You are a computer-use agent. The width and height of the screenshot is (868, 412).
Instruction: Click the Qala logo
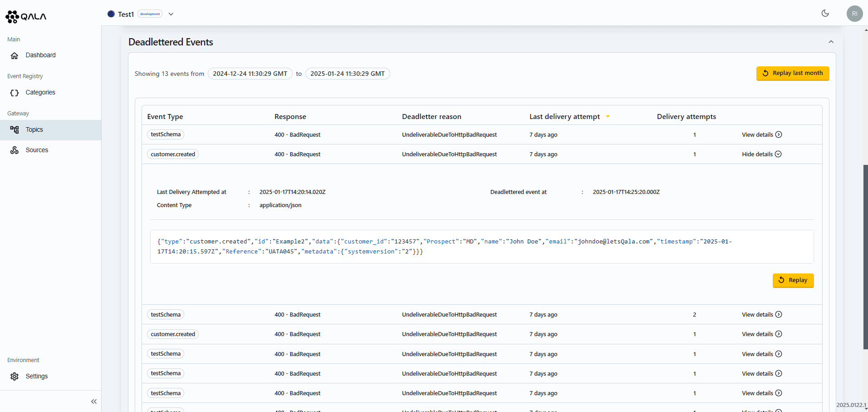coord(26,16)
